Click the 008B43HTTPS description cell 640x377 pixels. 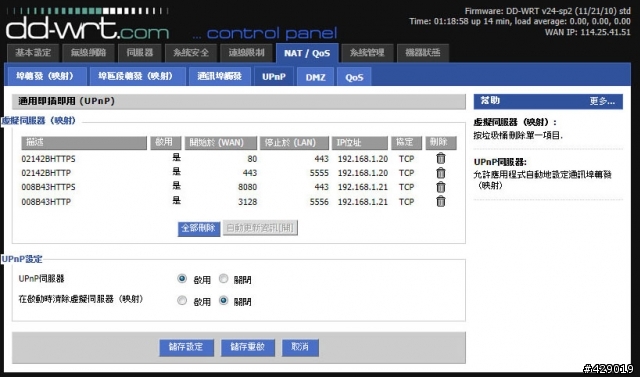[48, 187]
